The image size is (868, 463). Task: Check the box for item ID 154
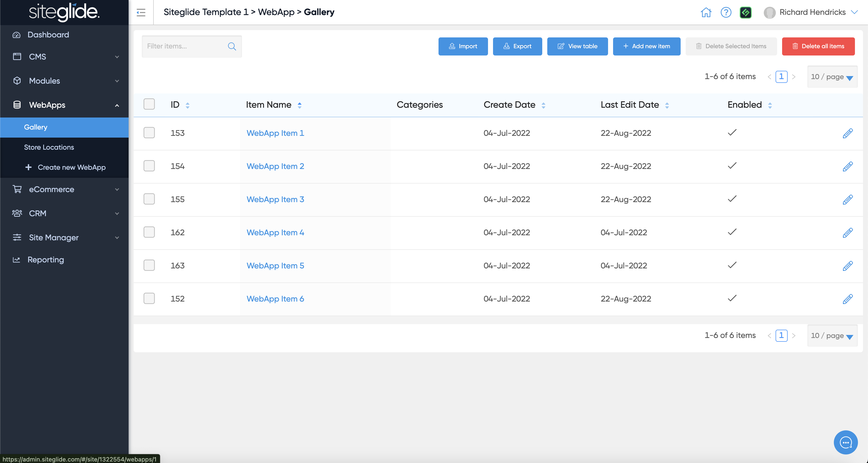click(149, 166)
